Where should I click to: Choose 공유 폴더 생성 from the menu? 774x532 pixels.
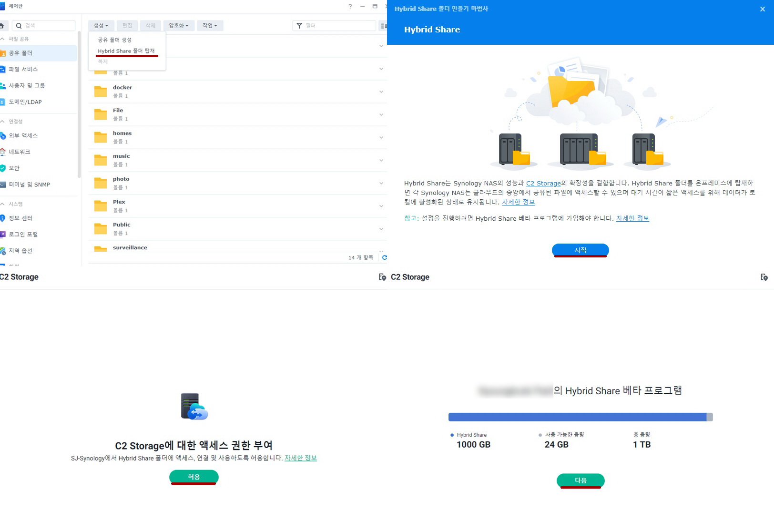(x=114, y=40)
